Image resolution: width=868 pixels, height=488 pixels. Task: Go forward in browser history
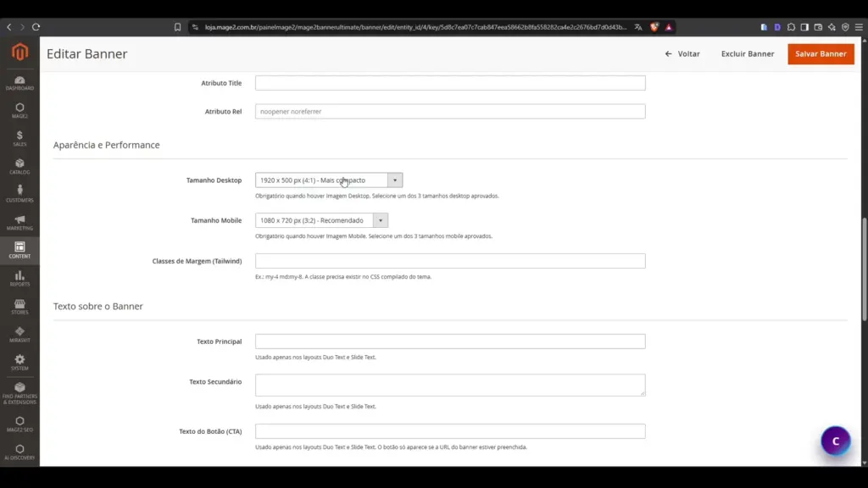point(22,27)
